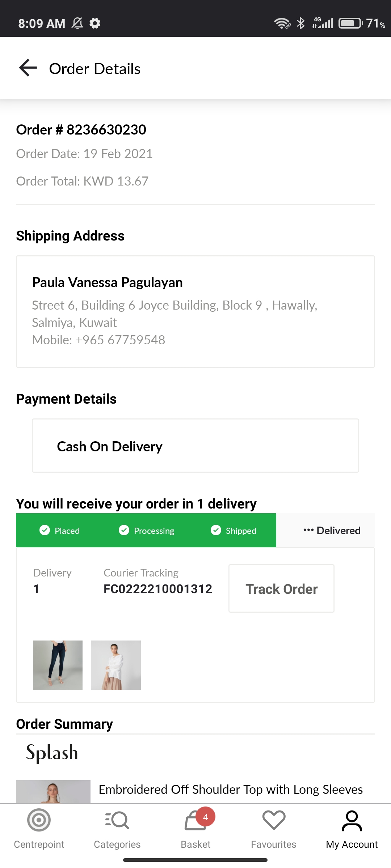Tap the basket badge showing 4
This screenshot has height=868, width=391.
[x=206, y=817]
